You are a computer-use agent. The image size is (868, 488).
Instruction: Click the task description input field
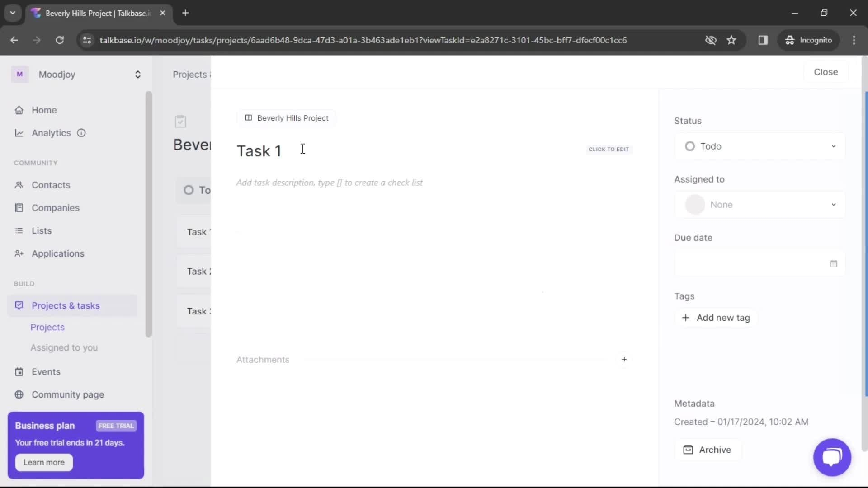[329, 183]
